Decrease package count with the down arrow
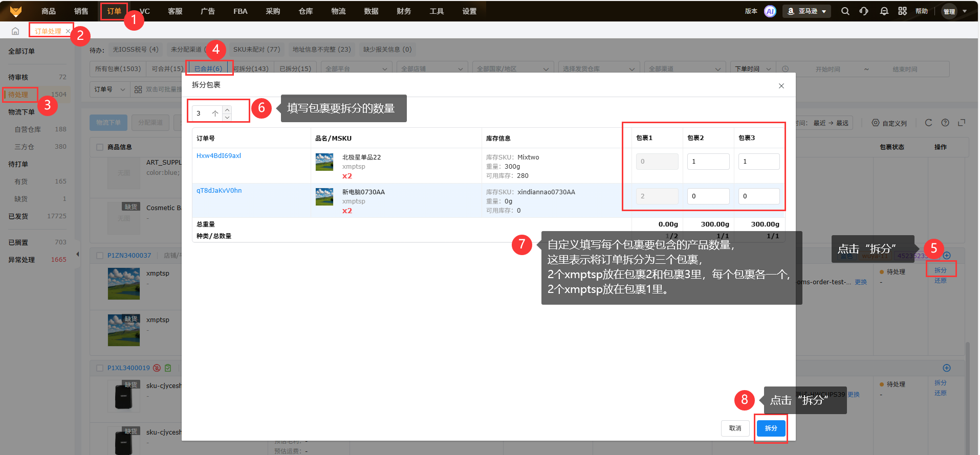980x455 pixels. click(227, 117)
